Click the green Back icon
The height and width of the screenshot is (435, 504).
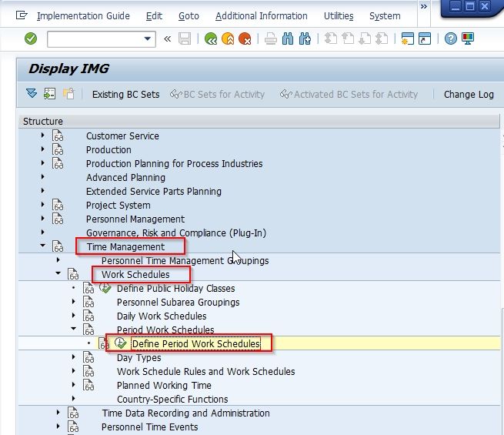[x=211, y=39]
